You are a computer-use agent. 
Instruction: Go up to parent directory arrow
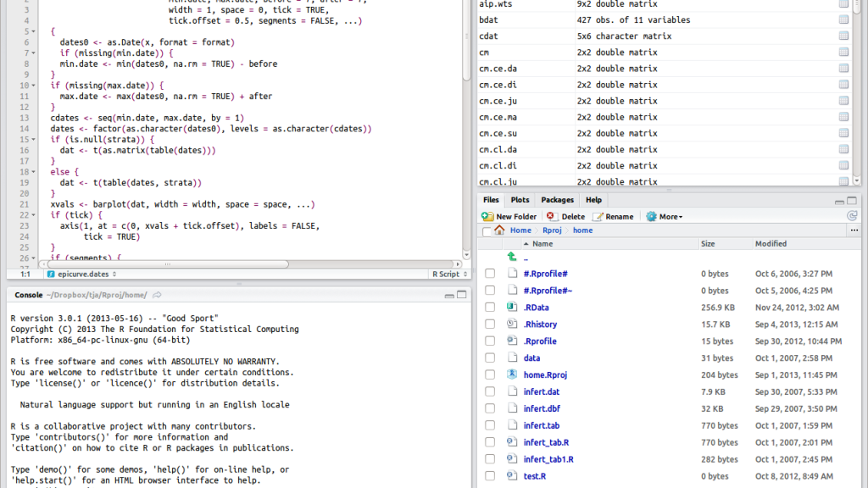[511, 257]
